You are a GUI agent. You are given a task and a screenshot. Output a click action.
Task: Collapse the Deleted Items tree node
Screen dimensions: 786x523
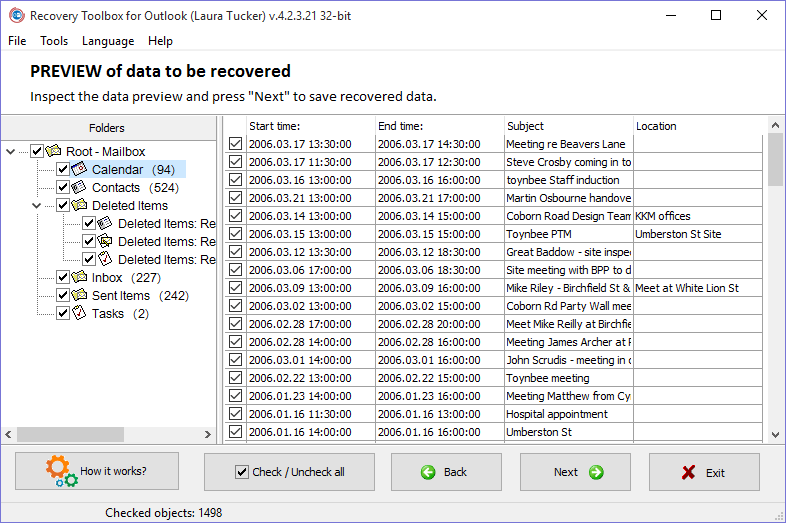click(x=37, y=206)
